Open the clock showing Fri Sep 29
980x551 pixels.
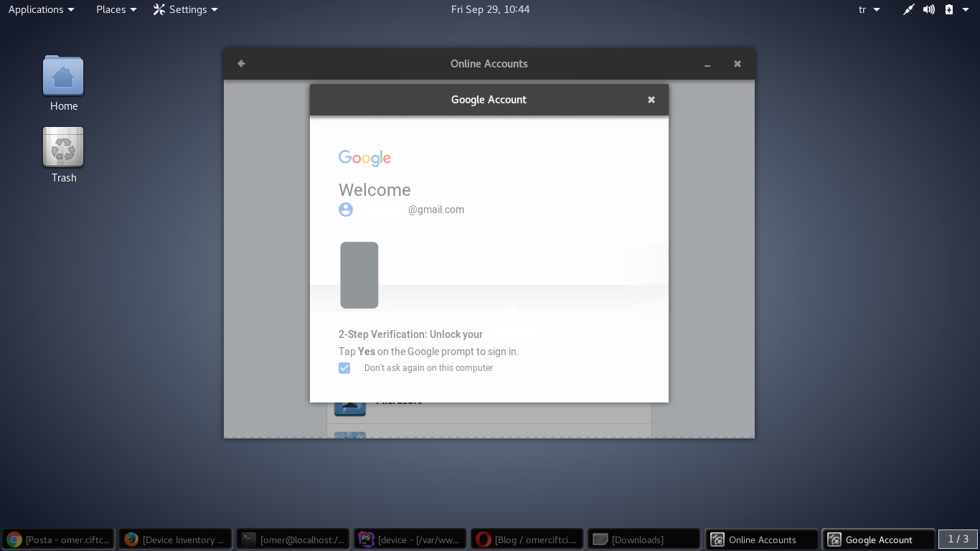(x=490, y=9)
